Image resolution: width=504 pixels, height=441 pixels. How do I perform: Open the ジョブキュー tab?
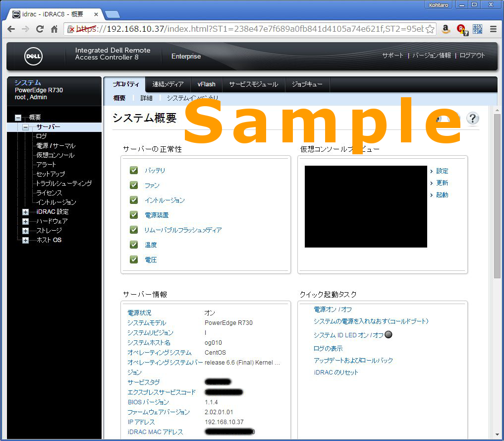coord(307,84)
